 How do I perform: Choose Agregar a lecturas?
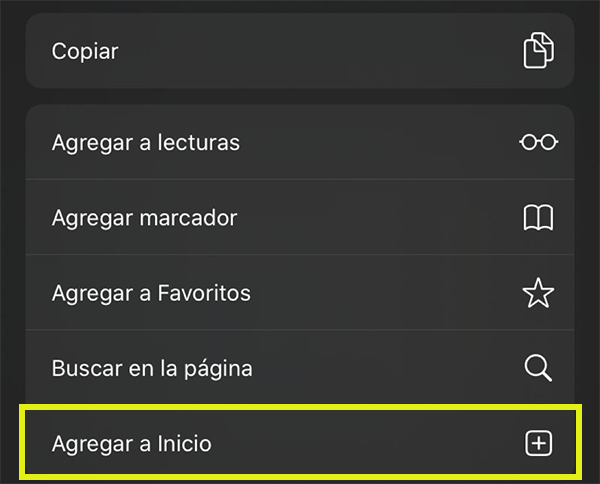pos(300,142)
